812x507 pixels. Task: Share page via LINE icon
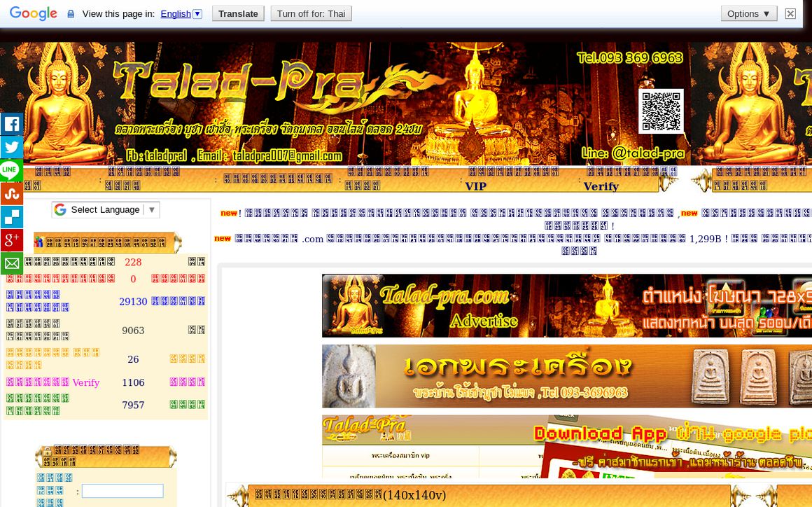12,171
